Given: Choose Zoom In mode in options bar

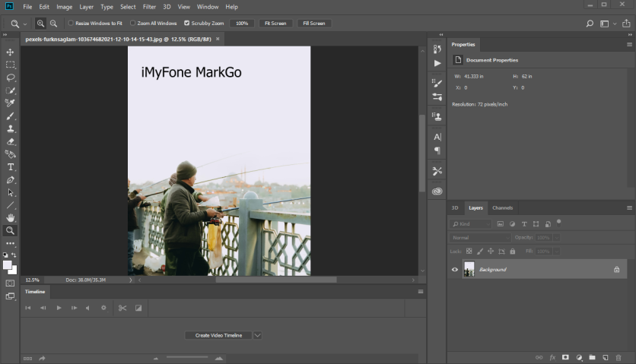Looking at the screenshot, I should (40, 24).
